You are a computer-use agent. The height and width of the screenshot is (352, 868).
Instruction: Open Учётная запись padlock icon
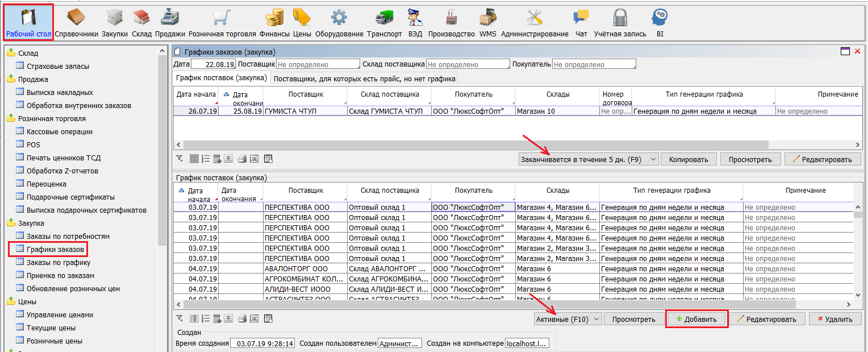tap(620, 22)
